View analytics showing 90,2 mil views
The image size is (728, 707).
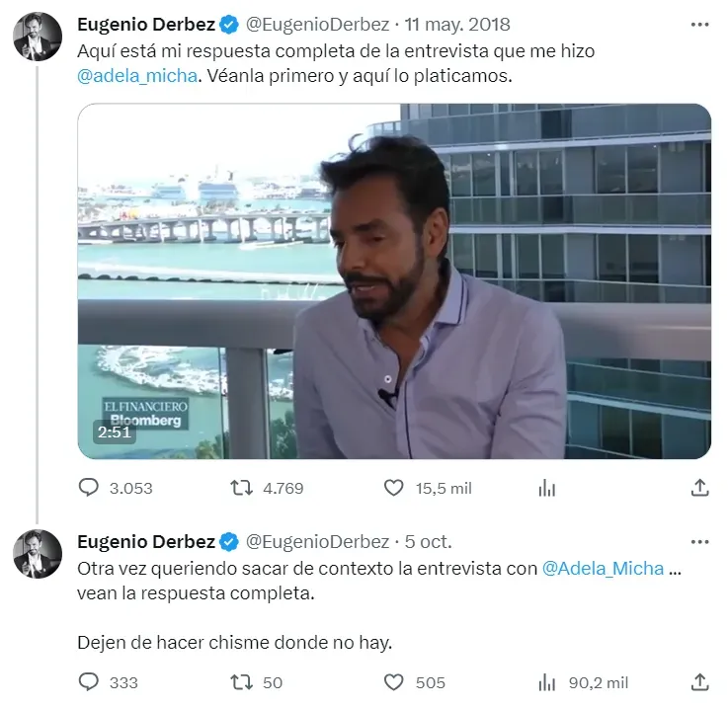546,682
